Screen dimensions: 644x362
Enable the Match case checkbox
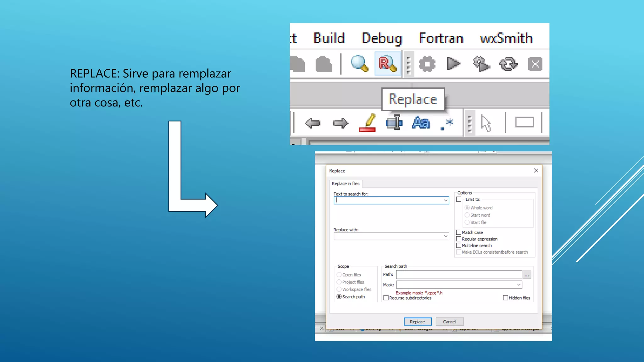459,232
